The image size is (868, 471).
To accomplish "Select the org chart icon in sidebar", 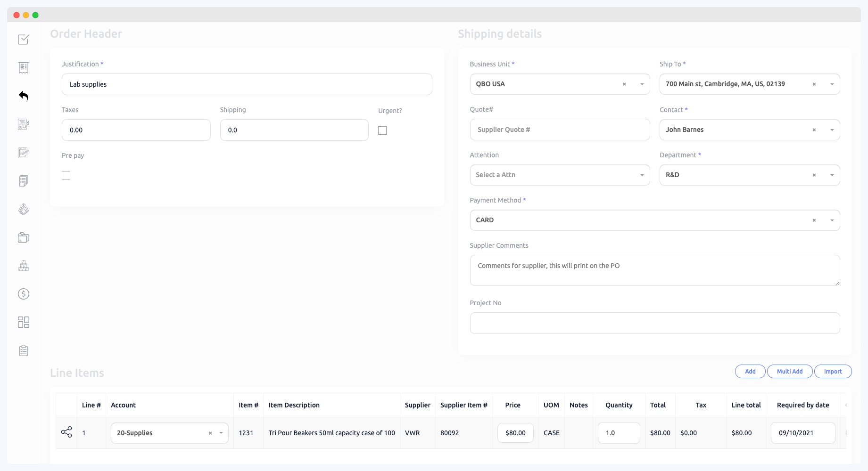I will 23,265.
